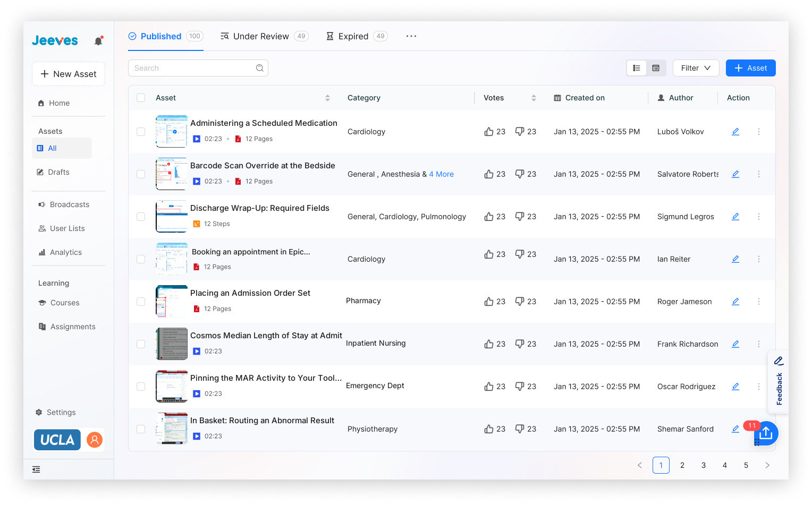Open user profile avatar icon

tap(95, 440)
